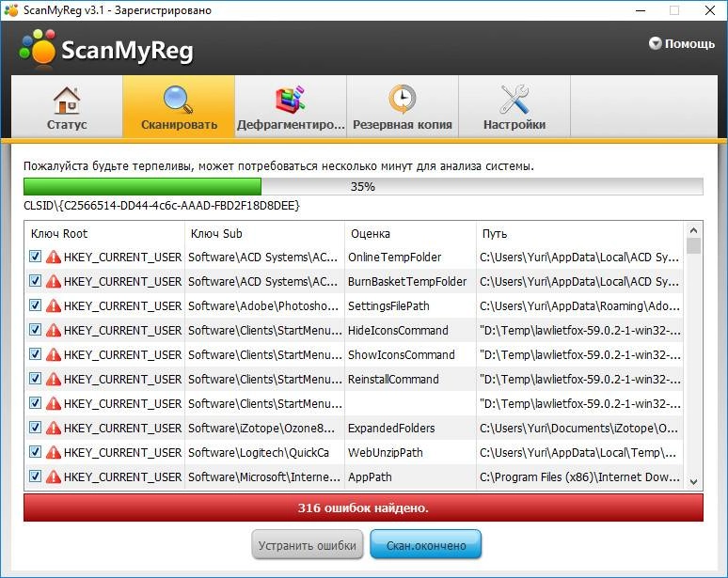This screenshot has width=728, height=578.
Task: Click warning icon on SettingsFilePath row
Action: (54, 305)
